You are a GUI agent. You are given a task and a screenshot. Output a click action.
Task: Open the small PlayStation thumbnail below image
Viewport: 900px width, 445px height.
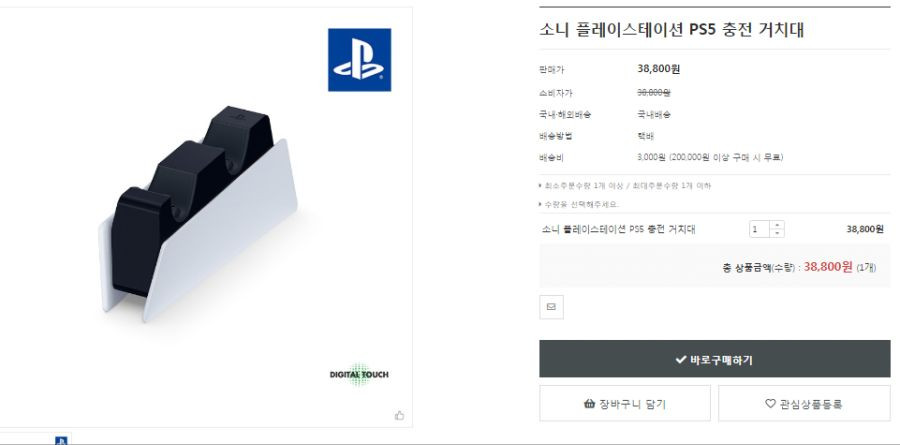coord(61,440)
